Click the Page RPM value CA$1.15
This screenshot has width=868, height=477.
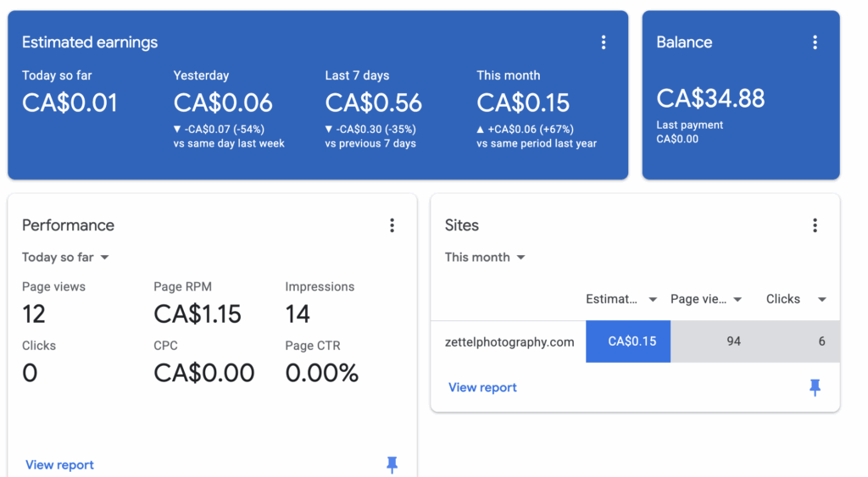coord(198,314)
